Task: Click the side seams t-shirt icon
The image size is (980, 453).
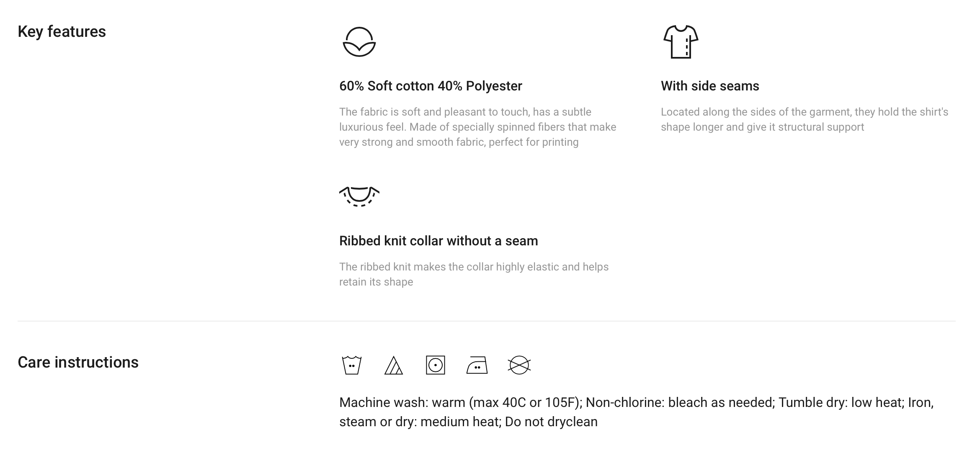Action: point(681,42)
